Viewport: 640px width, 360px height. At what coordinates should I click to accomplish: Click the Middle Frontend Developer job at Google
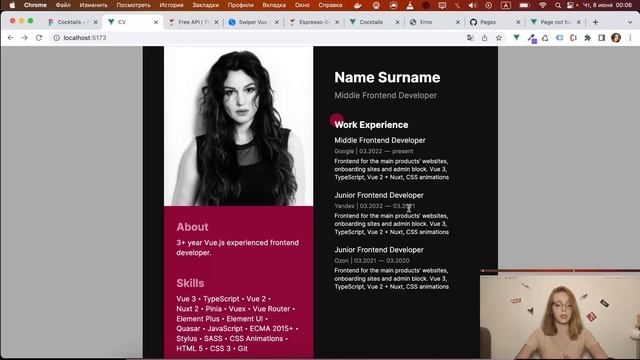pyautogui.click(x=380, y=140)
